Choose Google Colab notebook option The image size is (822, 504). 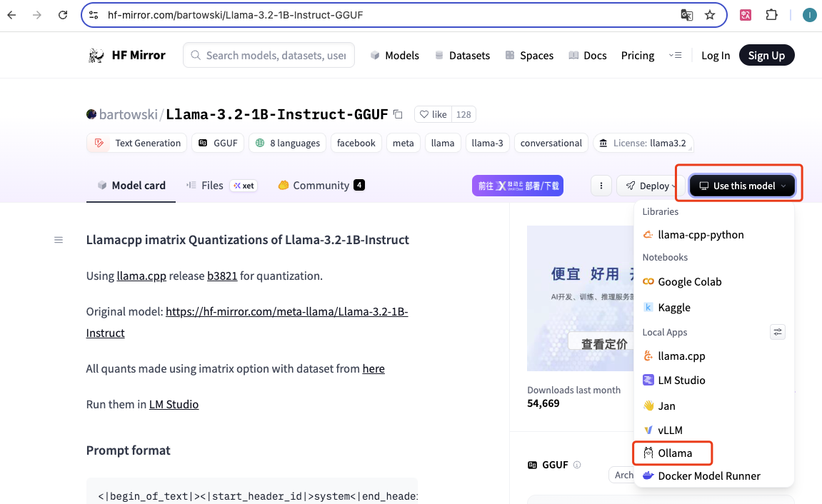coord(682,282)
